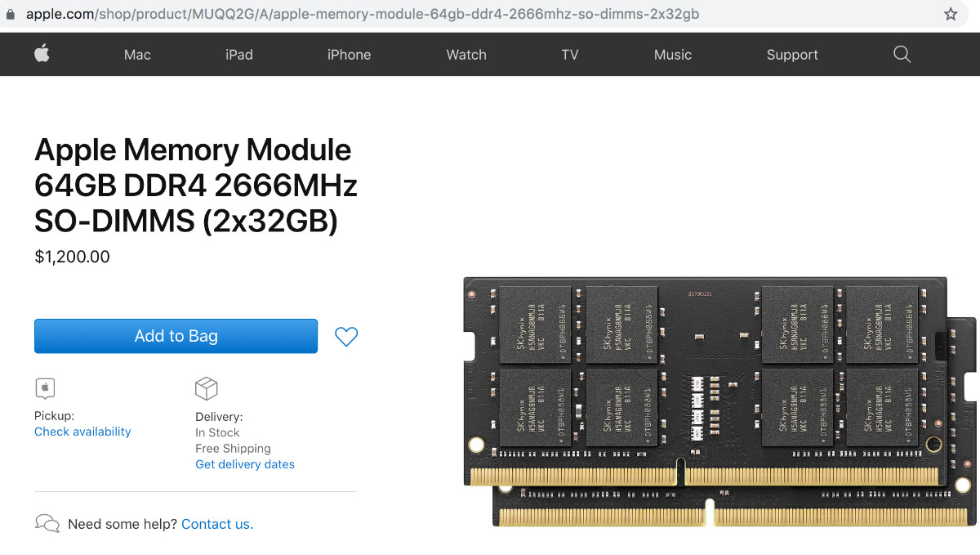Navigate to the Music section

click(x=673, y=55)
